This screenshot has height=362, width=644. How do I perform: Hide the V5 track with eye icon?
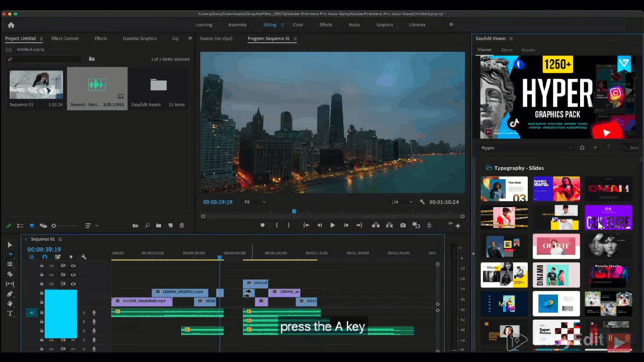point(73,265)
